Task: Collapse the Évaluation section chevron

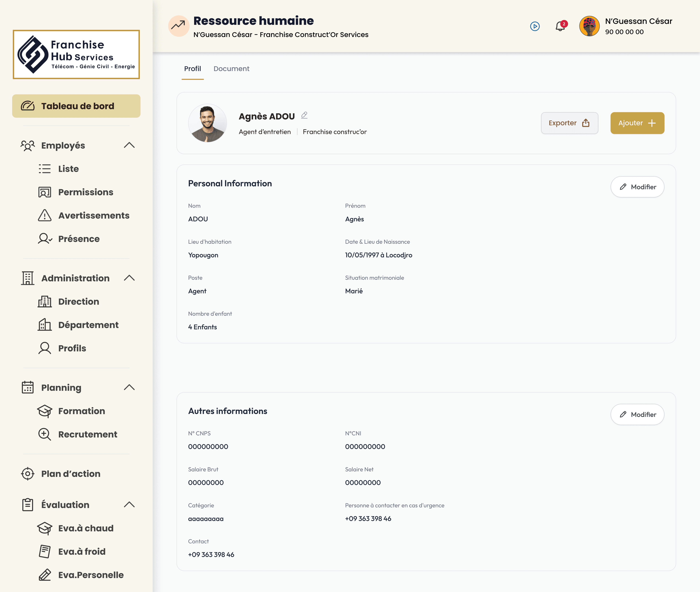Action: click(x=129, y=504)
